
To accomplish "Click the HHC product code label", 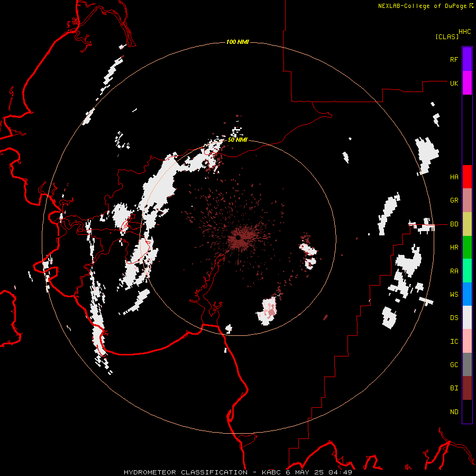I will pos(464,32).
